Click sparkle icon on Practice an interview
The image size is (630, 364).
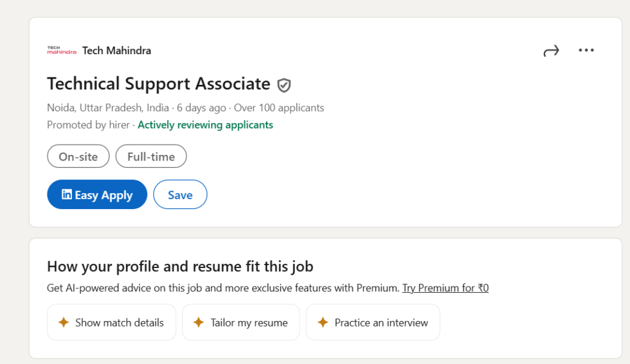322,322
